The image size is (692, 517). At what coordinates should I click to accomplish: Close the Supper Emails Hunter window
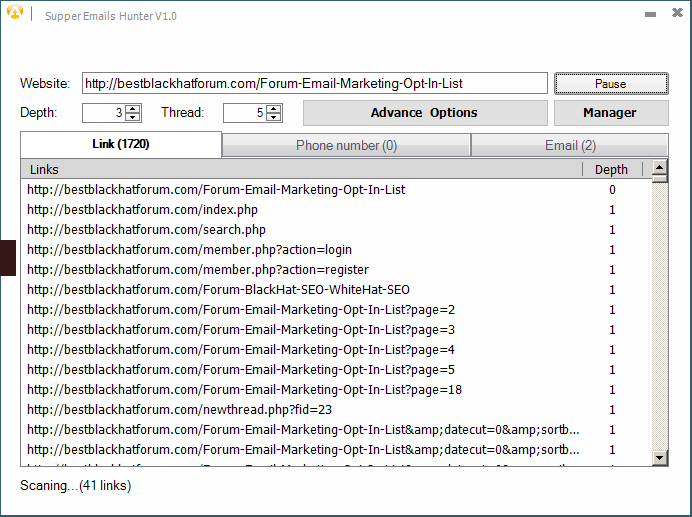click(677, 13)
